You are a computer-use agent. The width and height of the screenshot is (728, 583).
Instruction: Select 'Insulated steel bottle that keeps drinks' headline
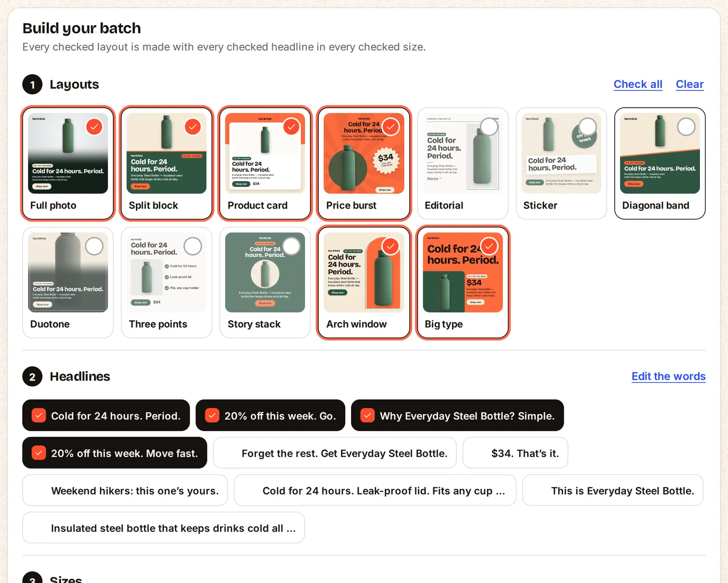[x=164, y=528]
